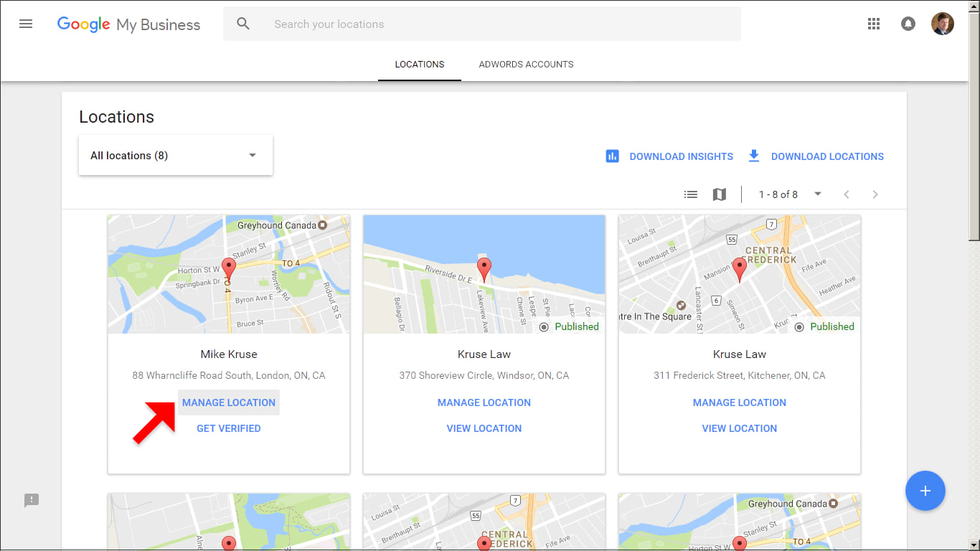Manage location for Windsor Kruse Law

[x=484, y=402]
